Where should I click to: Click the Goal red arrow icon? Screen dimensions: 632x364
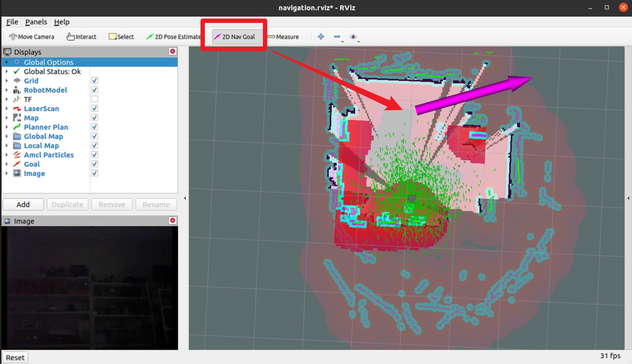pos(17,164)
